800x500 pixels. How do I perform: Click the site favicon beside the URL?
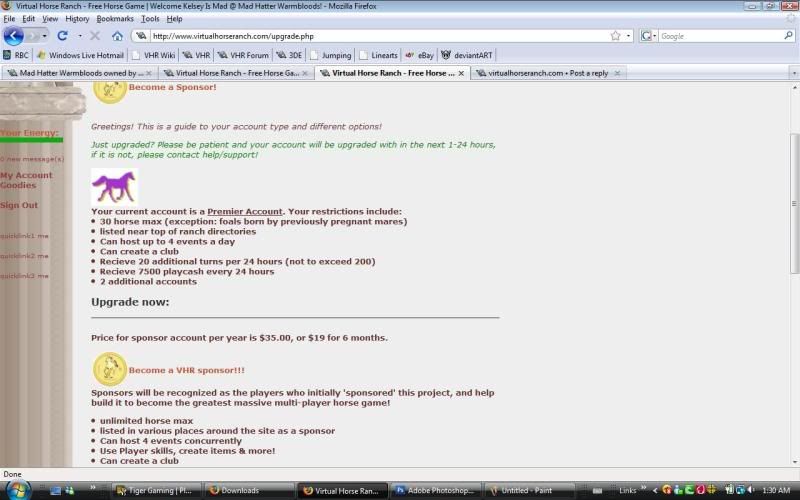coord(141,36)
